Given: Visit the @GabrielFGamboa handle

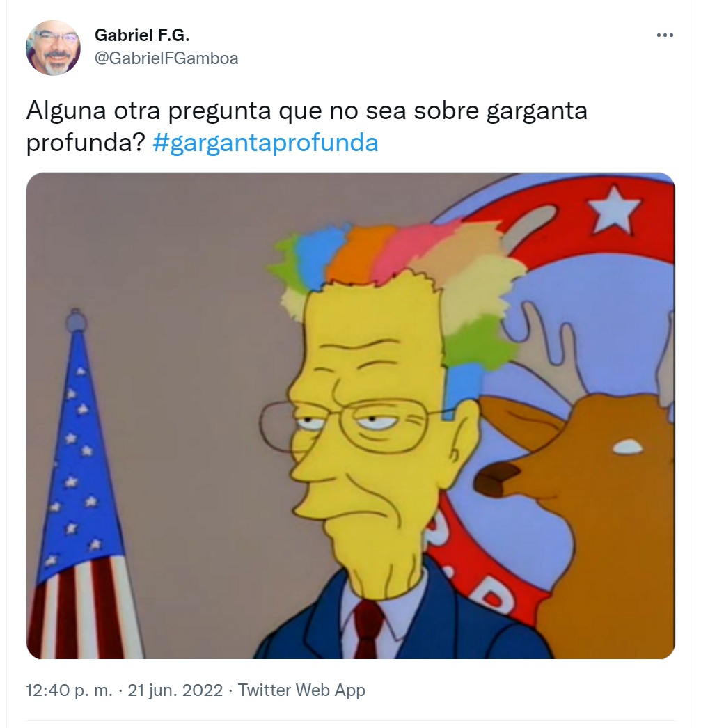Looking at the screenshot, I should pos(166,58).
